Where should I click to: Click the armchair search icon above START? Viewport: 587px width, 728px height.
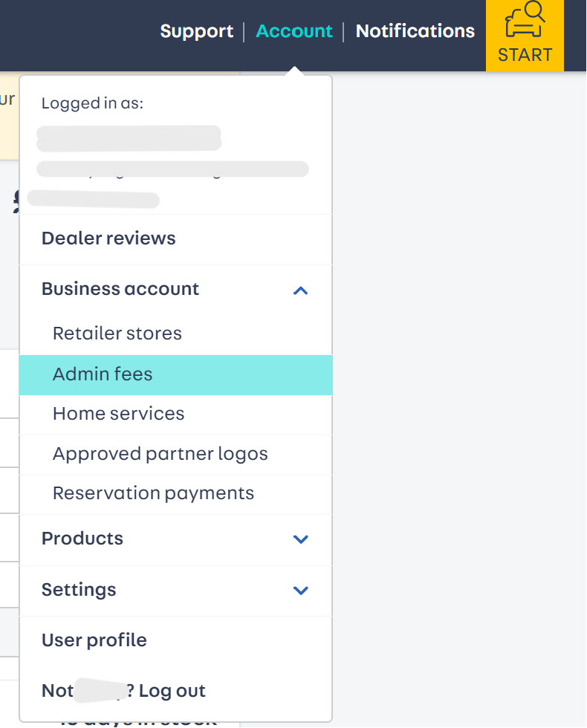pyautogui.click(x=525, y=19)
